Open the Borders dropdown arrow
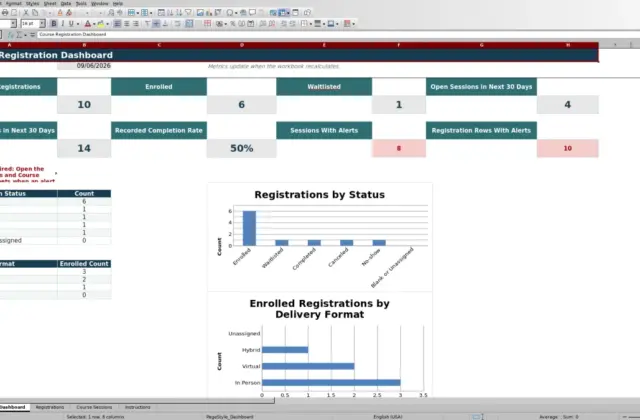This screenshot has width=640, height=420. [311, 24]
